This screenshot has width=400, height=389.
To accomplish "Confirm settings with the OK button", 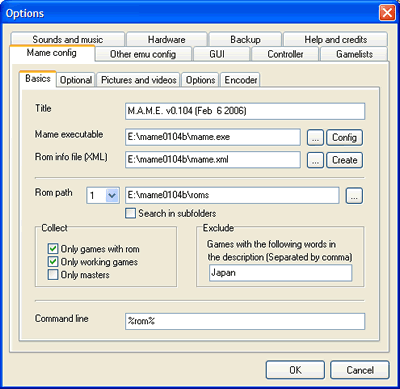I will 295,370.
